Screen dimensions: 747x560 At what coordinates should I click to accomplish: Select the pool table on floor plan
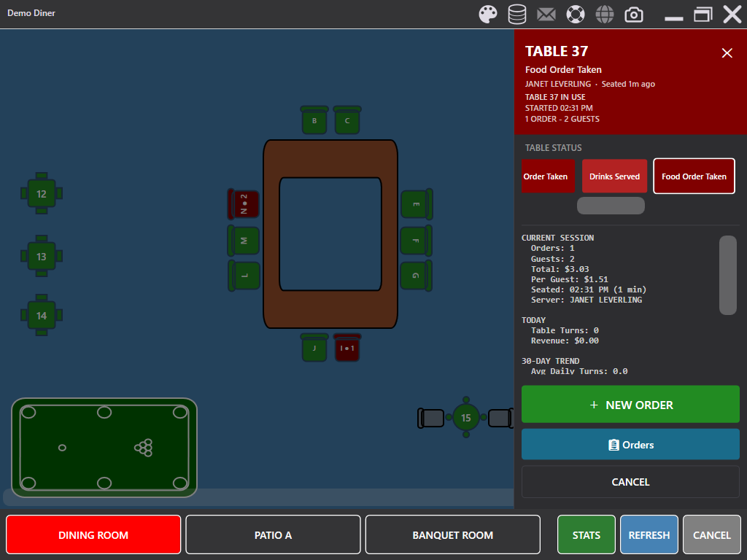[104, 448]
